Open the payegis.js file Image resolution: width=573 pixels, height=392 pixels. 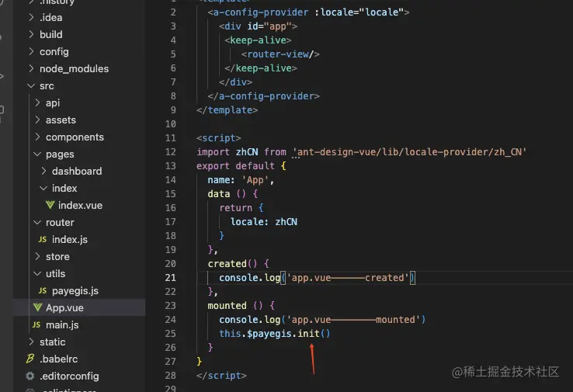point(75,291)
